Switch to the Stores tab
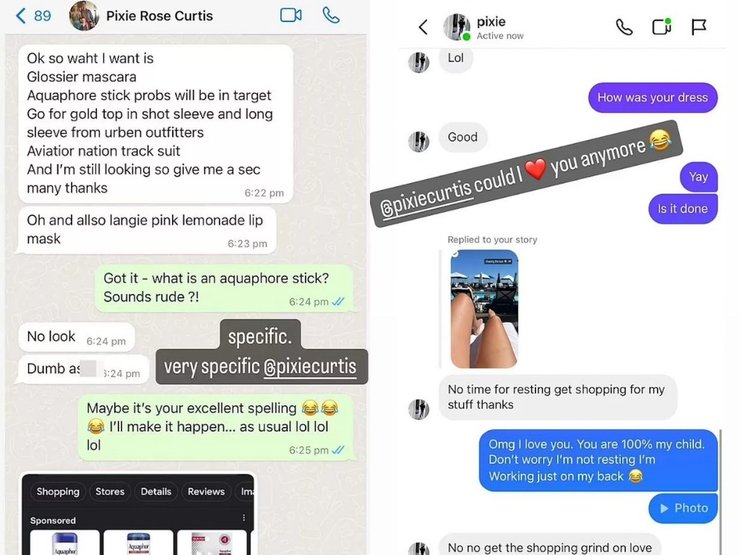This screenshot has height=555, width=740. [x=110, y=492]
